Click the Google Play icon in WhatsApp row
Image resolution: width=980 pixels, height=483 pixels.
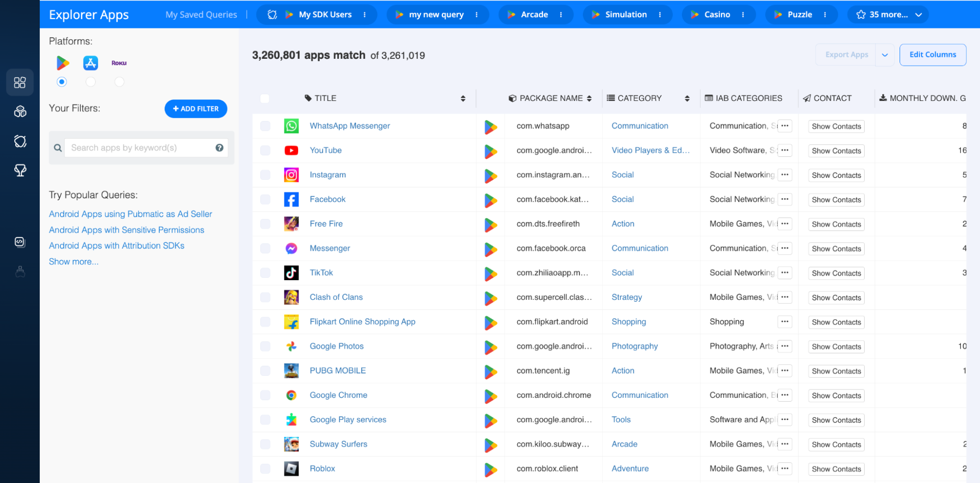491,127
